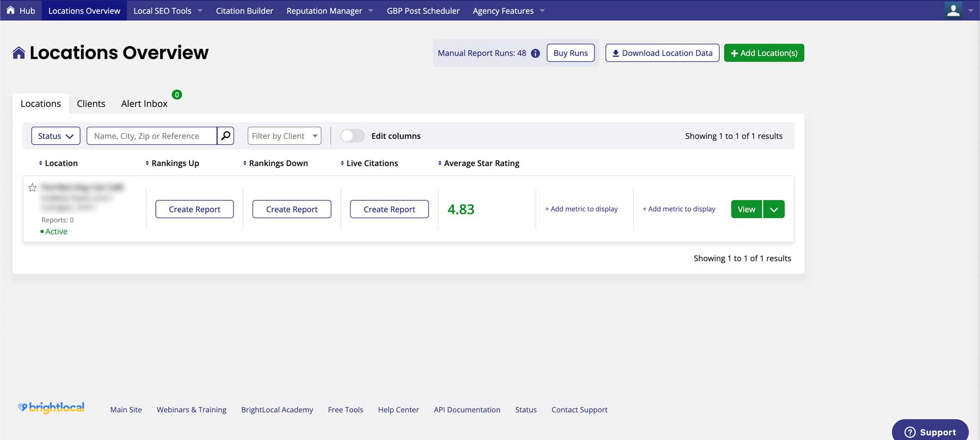Open the user account profile icon
Screen dimensions: 980x440
click(x=953, y=10)
